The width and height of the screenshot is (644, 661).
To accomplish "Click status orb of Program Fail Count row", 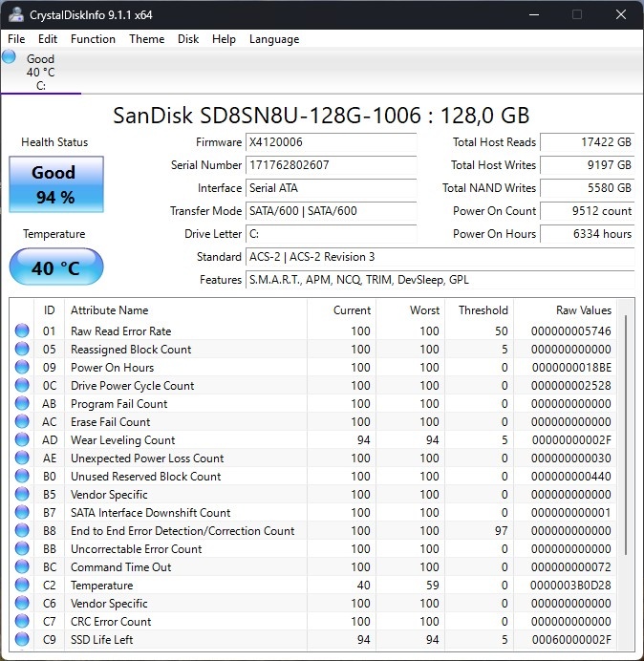I will point(22,403).
